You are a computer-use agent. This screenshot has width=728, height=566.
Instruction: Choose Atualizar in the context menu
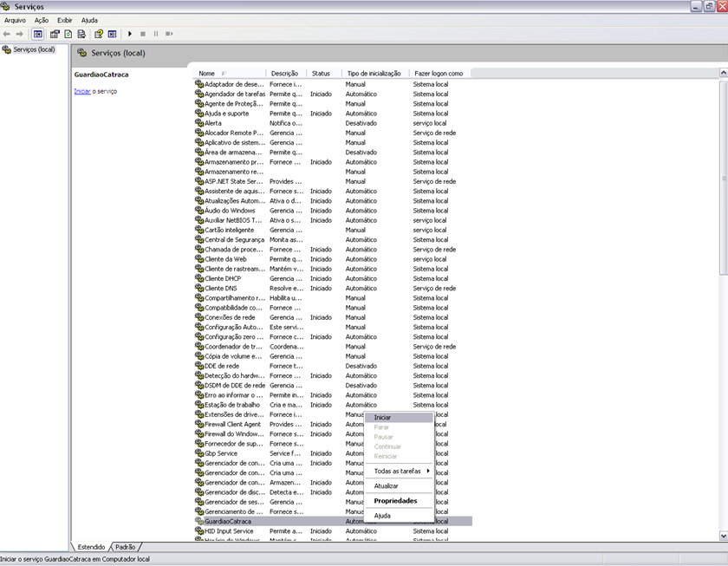pyautogui.click(x=399, y=485)
